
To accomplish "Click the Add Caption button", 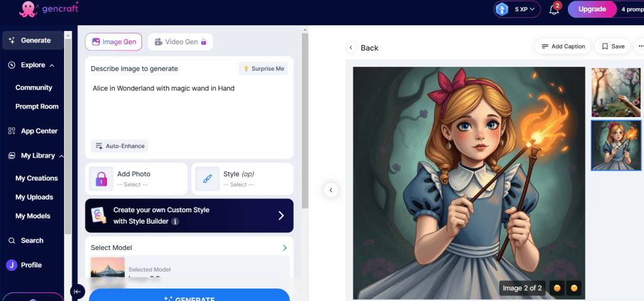I will click(x=563, y=47).
